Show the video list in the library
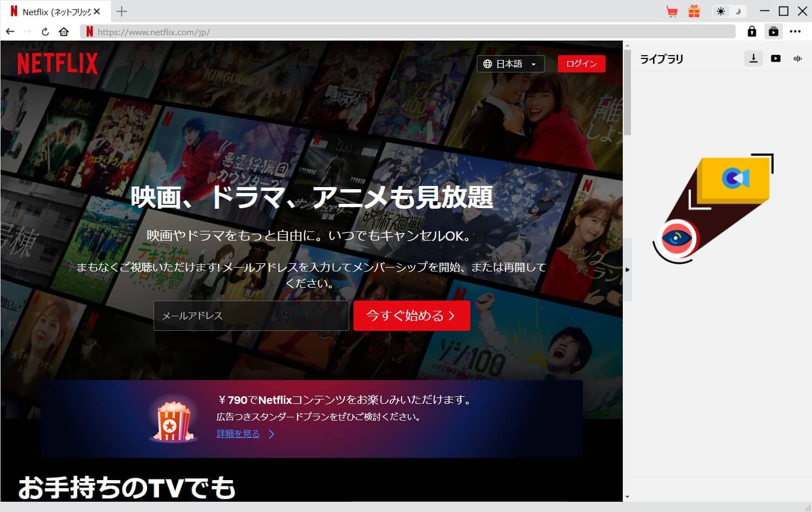The height and width of the screenshot is (512, 812). 776,58
